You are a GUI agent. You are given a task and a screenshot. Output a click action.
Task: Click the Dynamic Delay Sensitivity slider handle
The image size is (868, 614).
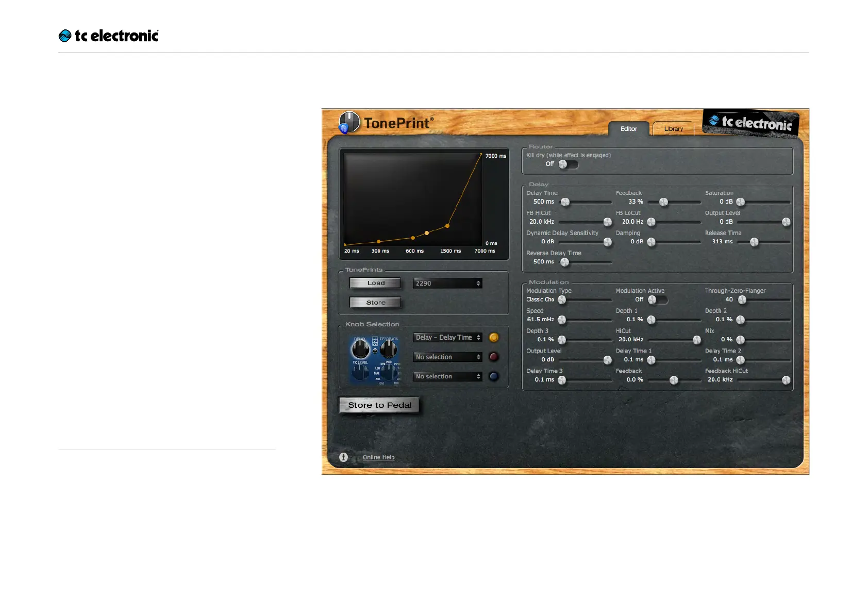point(608,242)
